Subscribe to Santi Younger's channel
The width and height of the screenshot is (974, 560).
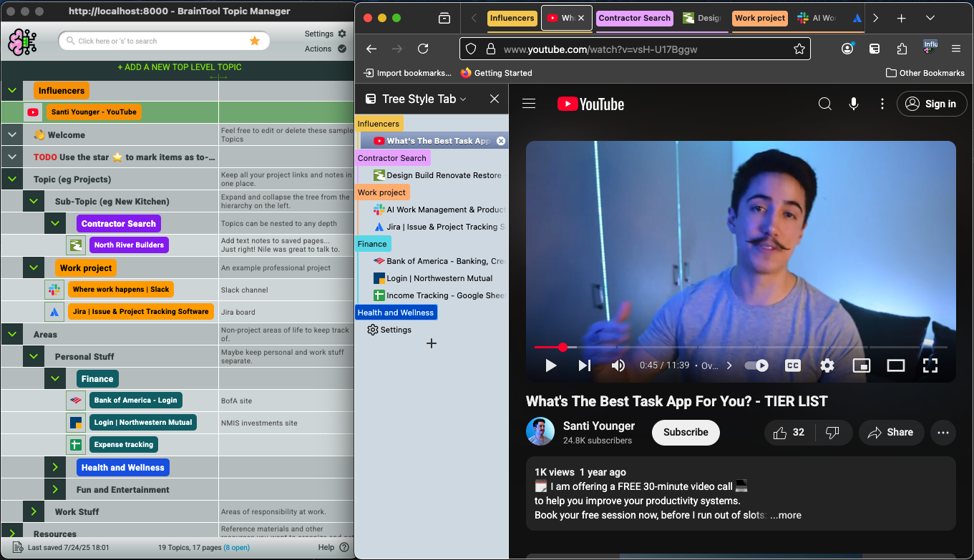pyautogui.click(x=686, y=432)
